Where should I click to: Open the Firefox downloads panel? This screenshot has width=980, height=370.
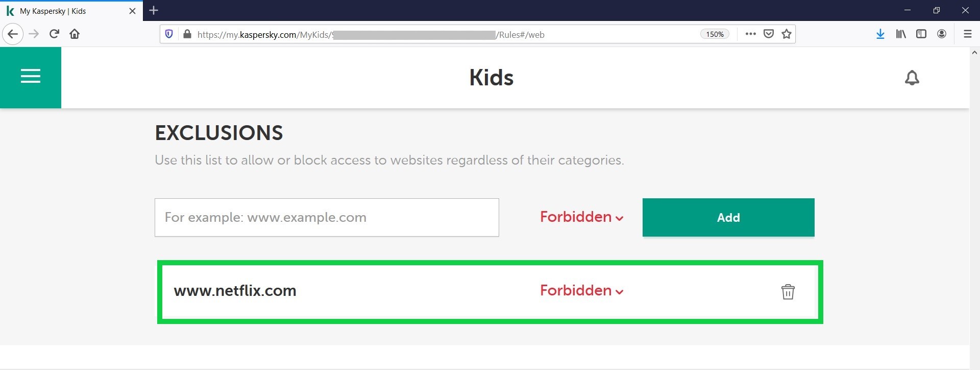pyautogui.click(x=880, y=34)
